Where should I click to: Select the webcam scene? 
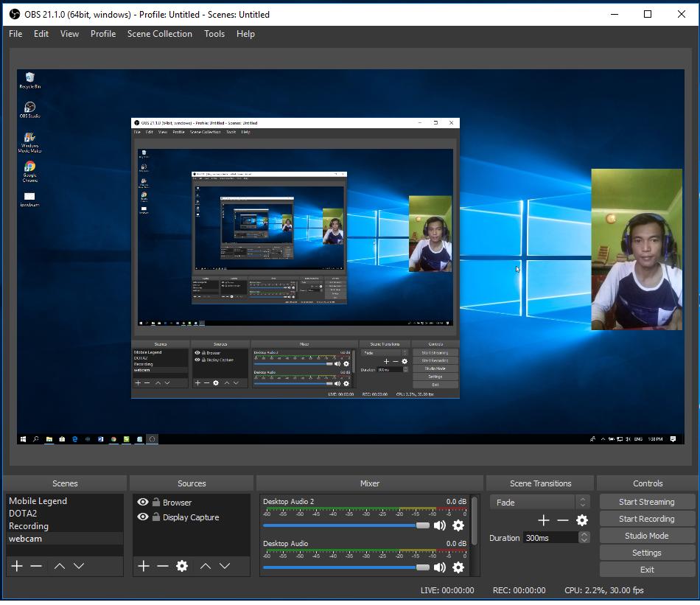(65, 539)
